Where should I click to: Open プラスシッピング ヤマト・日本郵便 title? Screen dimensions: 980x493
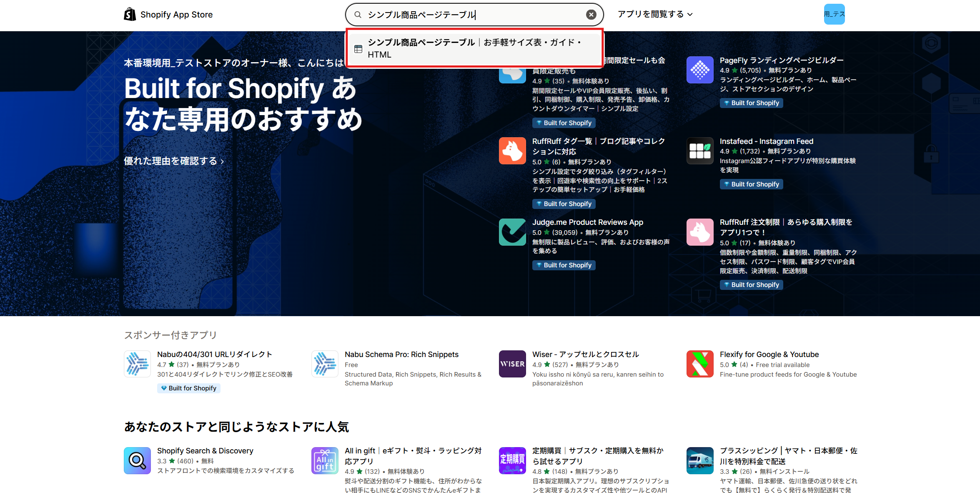(x=788, y=456)
